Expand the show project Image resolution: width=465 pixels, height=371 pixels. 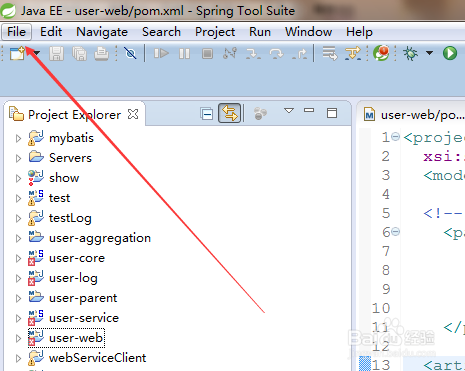click(x=18, y=178)
